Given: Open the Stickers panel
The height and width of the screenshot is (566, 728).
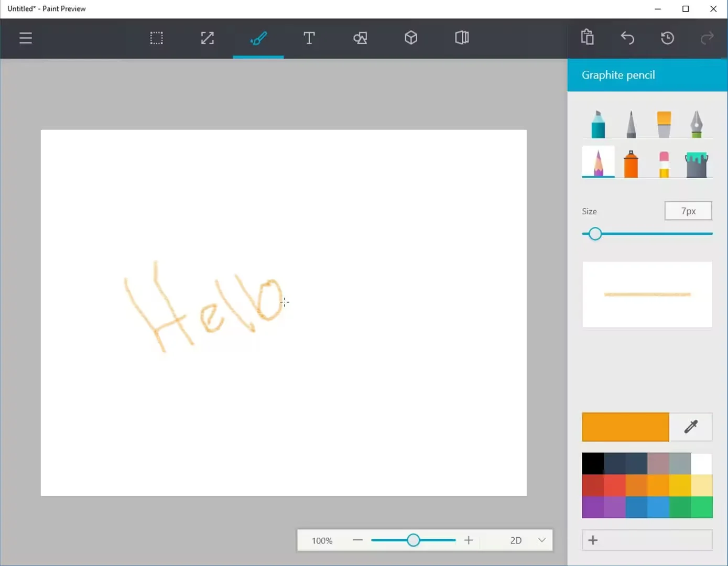Looking at the screenshot, I should click(x=360, y=38).
